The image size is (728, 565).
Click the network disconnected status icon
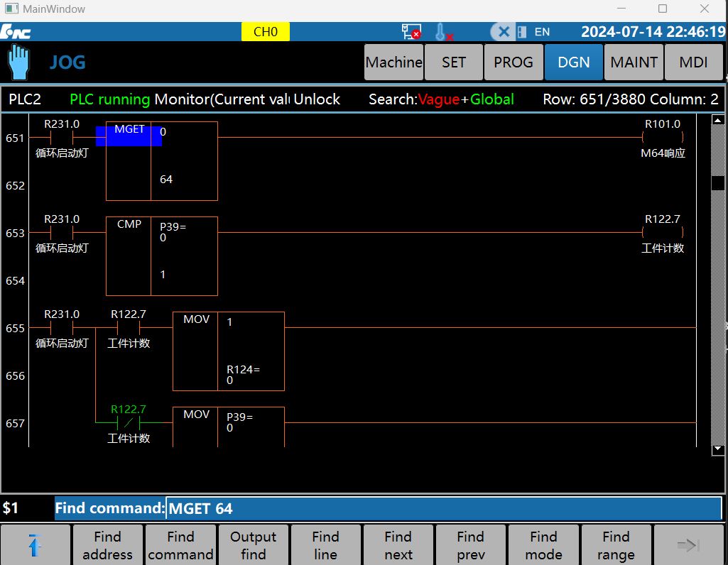click(411, 32)
